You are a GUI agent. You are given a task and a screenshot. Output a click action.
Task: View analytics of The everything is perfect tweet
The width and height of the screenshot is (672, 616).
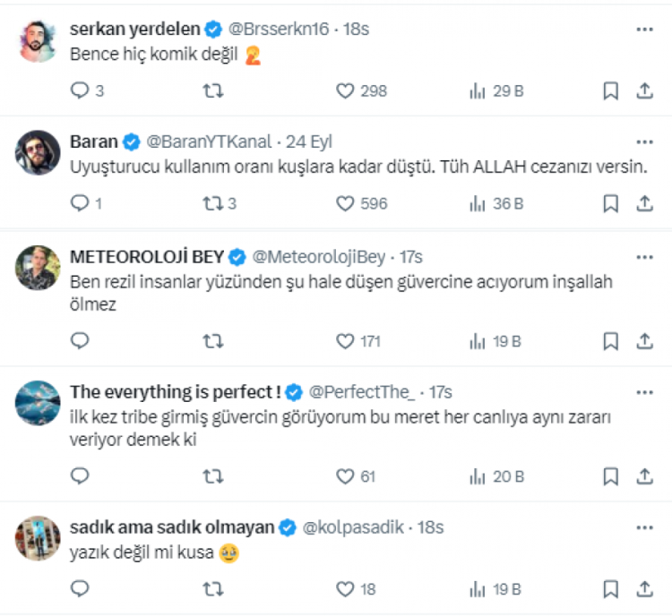tap(478, 476)
